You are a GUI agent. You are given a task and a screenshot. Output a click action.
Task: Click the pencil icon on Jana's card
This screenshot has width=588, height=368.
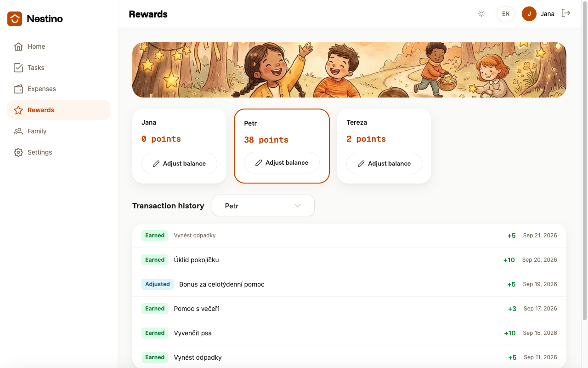point(156,164)
